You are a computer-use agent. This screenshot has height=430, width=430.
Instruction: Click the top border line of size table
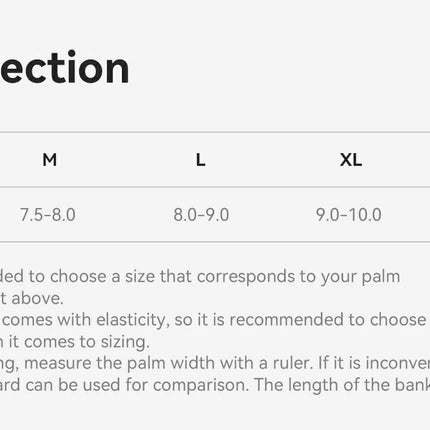pyautogui.click(x=215, y=132)
